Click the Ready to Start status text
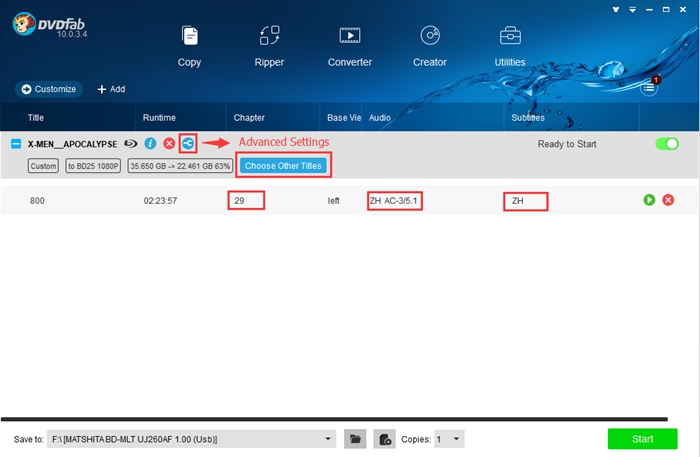Image resolution: width=700 pixels, height=457 pixels. (x=567, y=144)
